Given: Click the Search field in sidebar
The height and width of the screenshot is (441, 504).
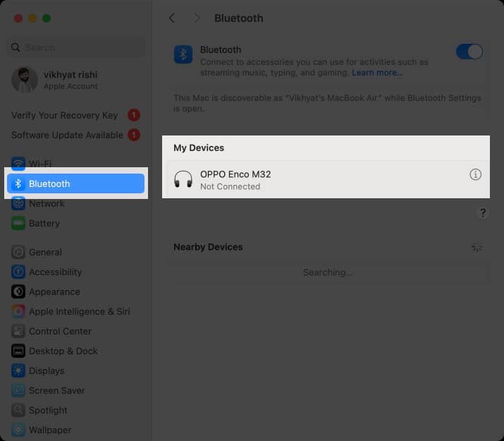Looking at the screenshot, I should (76, 47).
